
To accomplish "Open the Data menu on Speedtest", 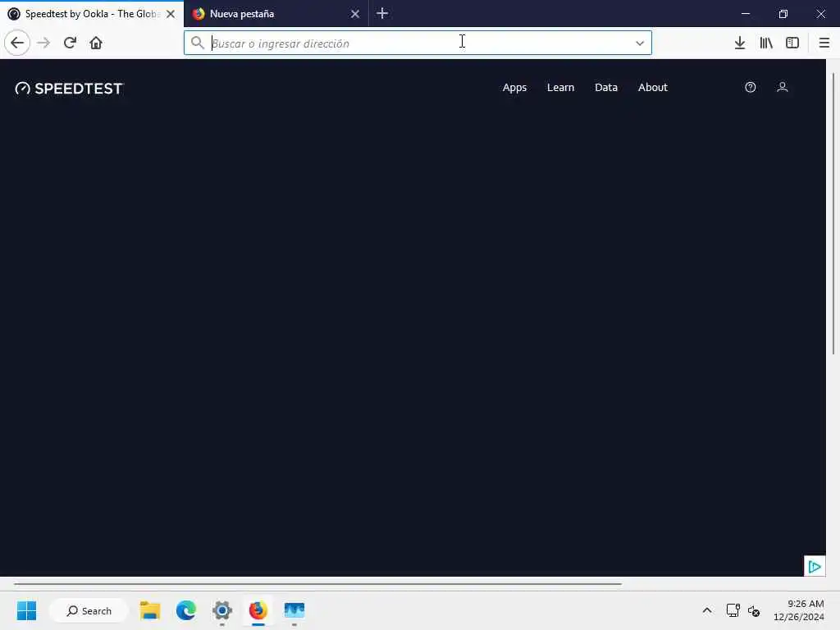I will point(606,87).
